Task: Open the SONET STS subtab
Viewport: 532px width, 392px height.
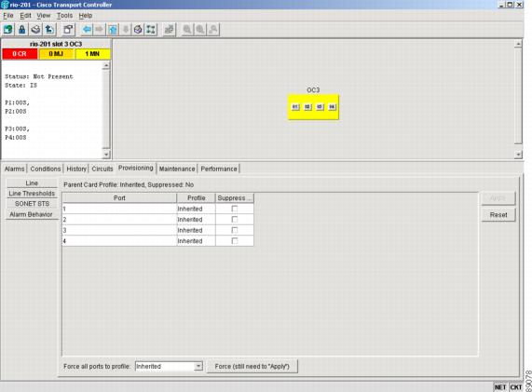Action: [x=32, y=204]
